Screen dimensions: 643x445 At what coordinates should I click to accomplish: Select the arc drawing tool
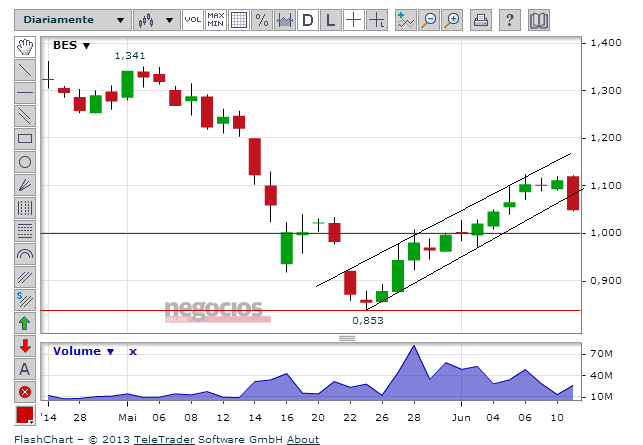(25, 254)
